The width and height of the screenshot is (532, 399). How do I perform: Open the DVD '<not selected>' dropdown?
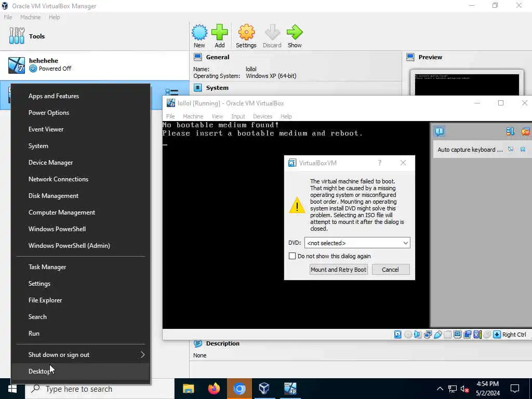[x=357, y=243]
